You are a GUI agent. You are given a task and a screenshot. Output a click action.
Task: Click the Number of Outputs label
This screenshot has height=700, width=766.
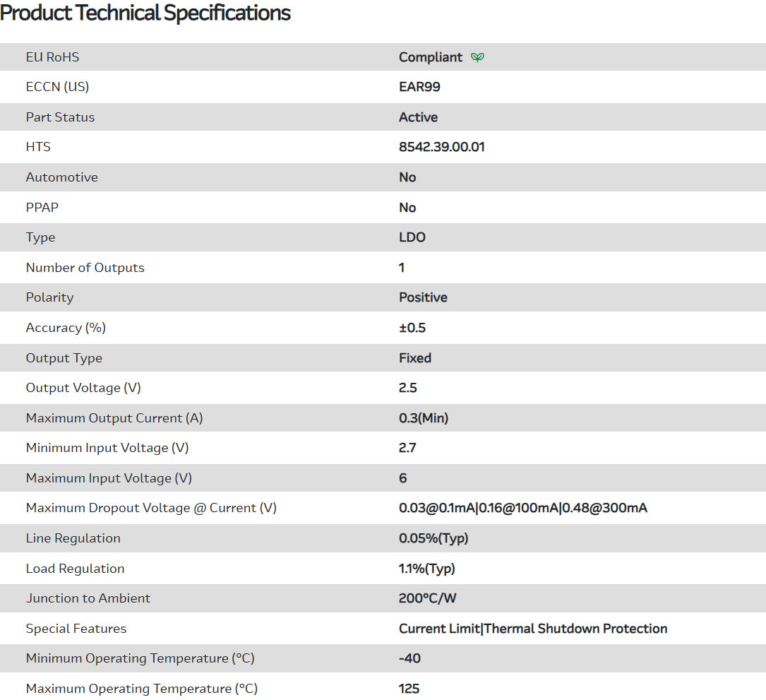click(85, 268)
